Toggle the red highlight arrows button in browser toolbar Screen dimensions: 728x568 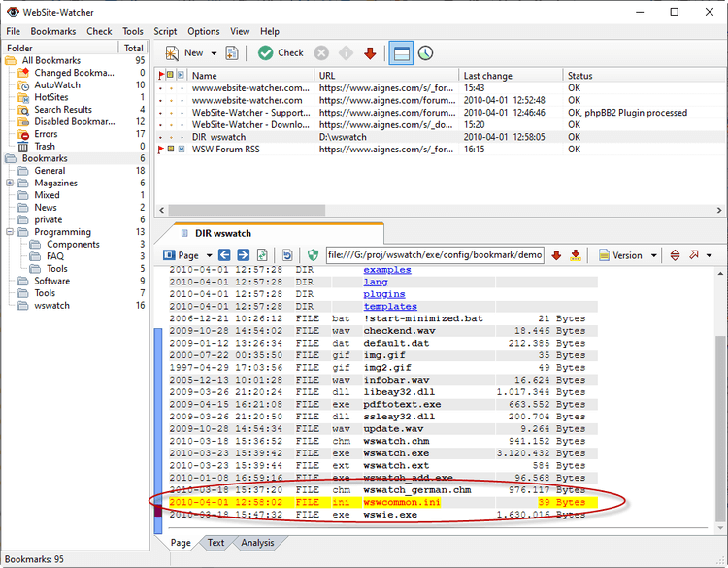click(x=676, y=255)
